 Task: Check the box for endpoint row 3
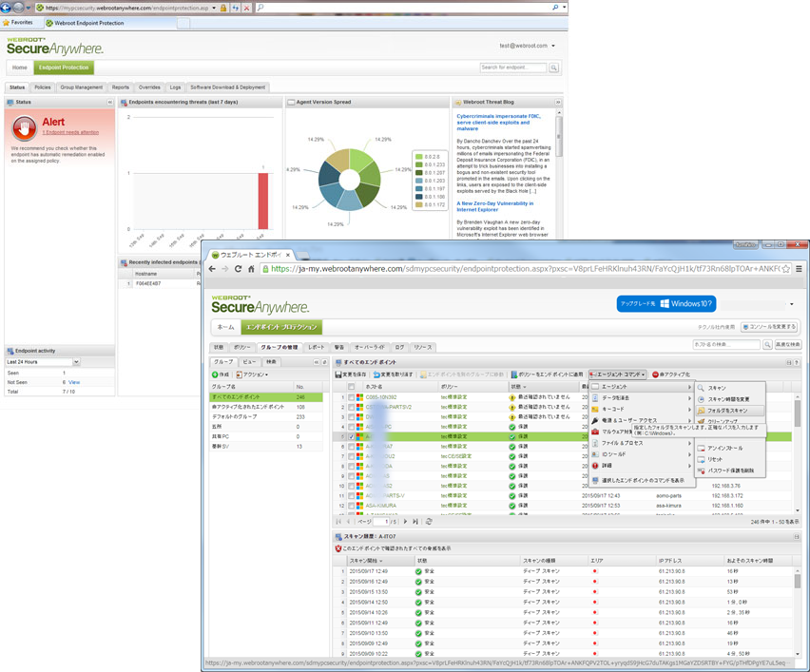click(x=351, y=417)
